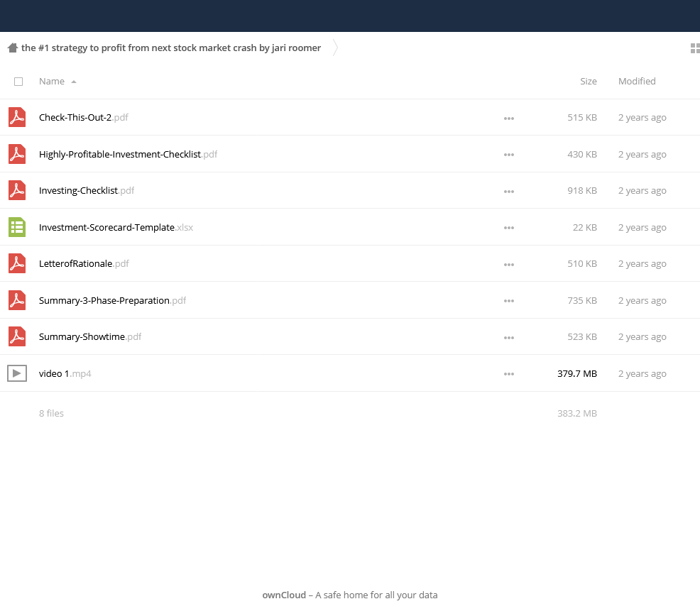
Task: Open LetterofRationale.pdf
Action: [84, 263]
